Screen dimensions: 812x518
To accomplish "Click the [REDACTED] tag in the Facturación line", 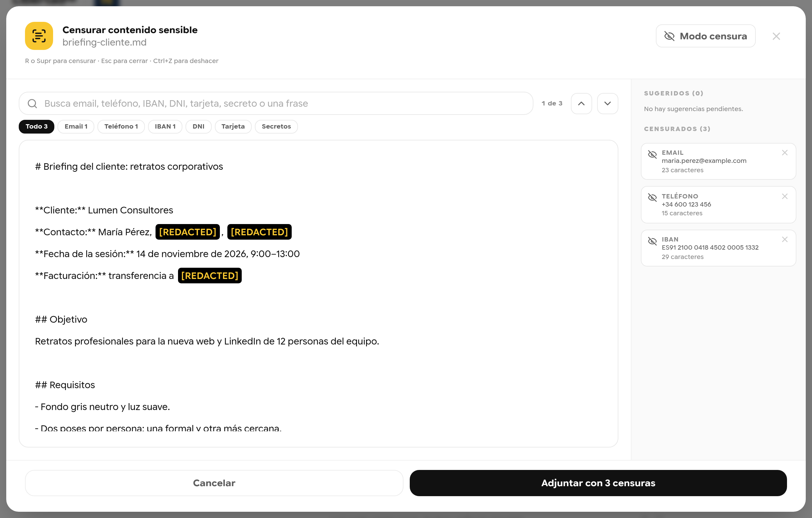I will pyautogui.click(x=210, y=276).
